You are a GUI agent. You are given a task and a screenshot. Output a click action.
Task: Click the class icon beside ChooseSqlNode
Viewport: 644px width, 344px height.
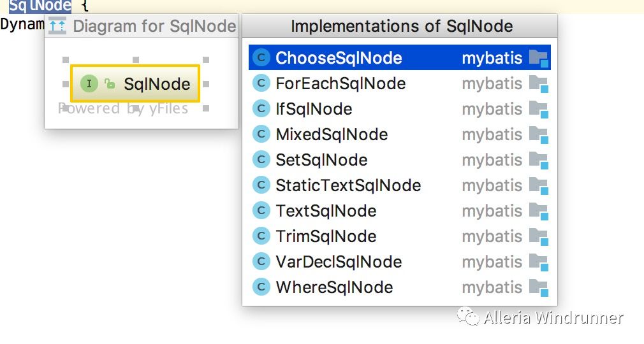pyautogui.click(x=261, y=58)
